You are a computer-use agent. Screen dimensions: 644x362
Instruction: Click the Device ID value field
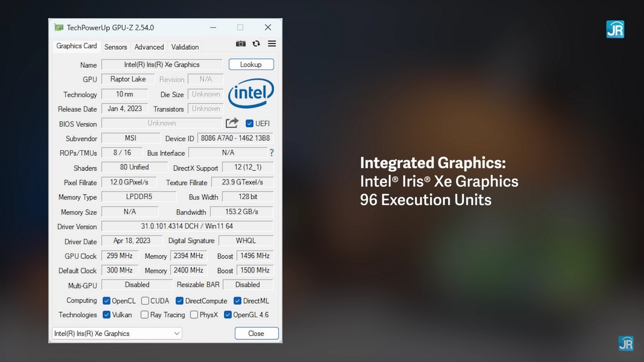[x=235, y=138]
